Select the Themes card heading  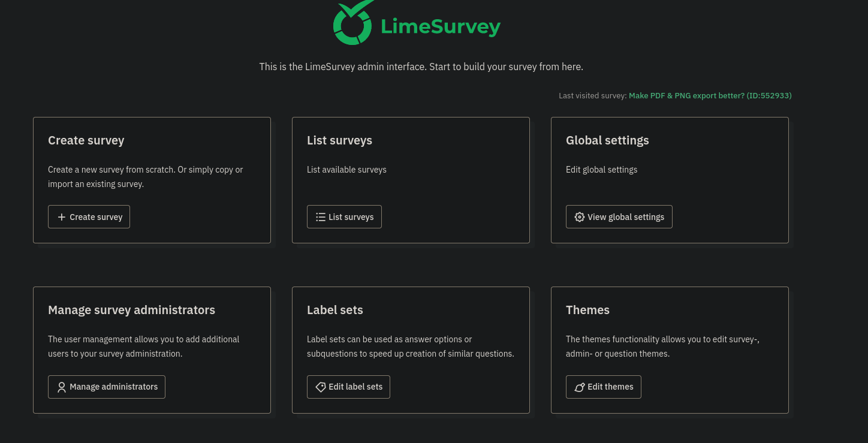tap(587, 310)
